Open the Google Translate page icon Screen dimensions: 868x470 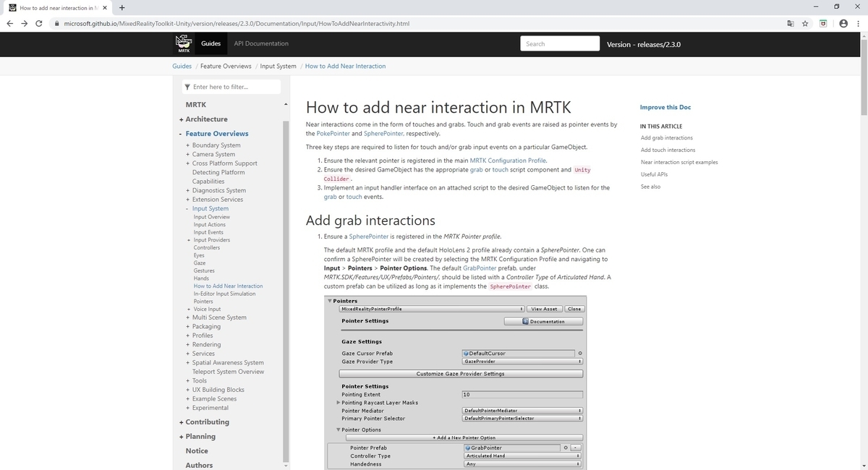point(790,23)
